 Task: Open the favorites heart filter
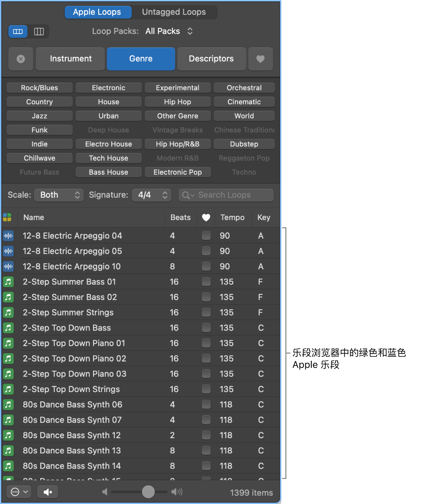pyautogui.click(x=260, y=59)
